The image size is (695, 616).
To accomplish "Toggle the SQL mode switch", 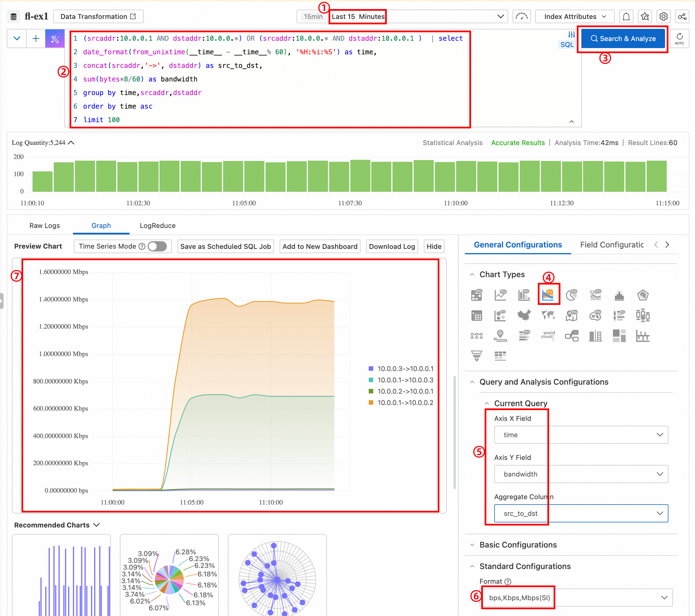I will coord(567,45).
